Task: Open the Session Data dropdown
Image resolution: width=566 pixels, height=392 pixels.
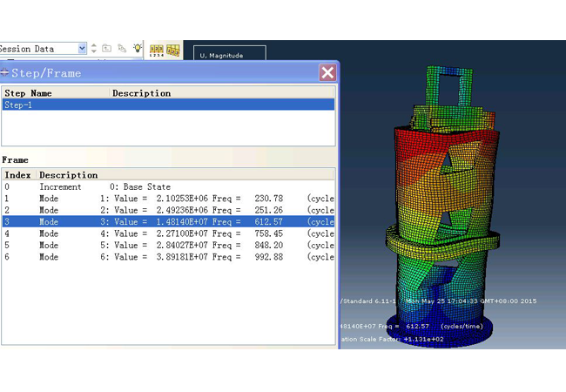Action: 82,49
